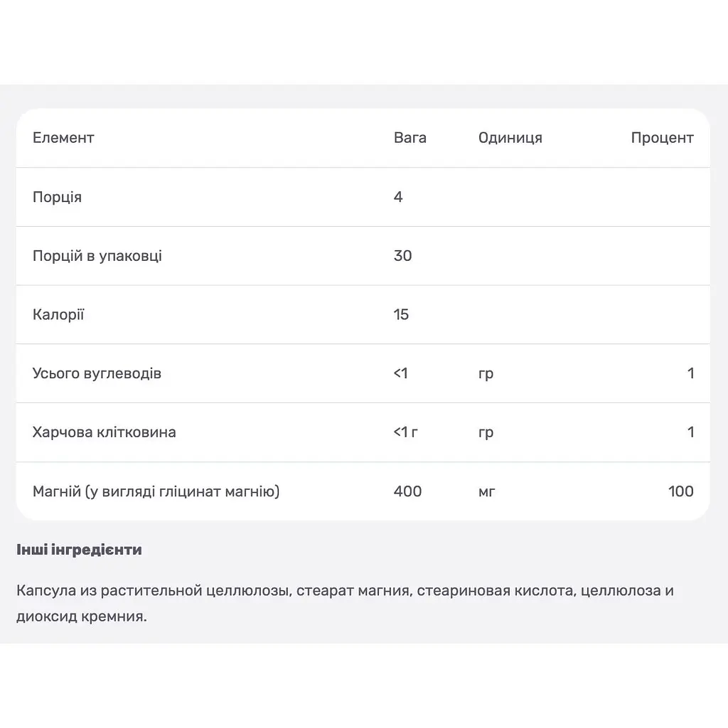Click the Процент column header

pyautogui.click(x=662, y=138)
